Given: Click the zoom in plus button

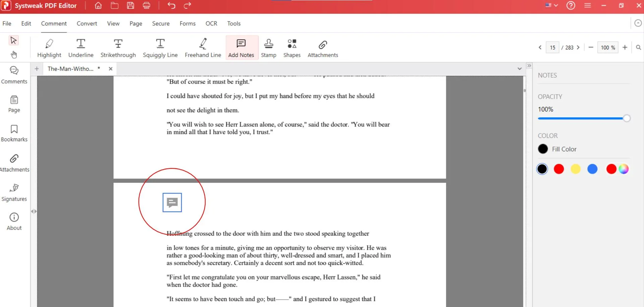Looking at the screenshot, I should [625, 48].
